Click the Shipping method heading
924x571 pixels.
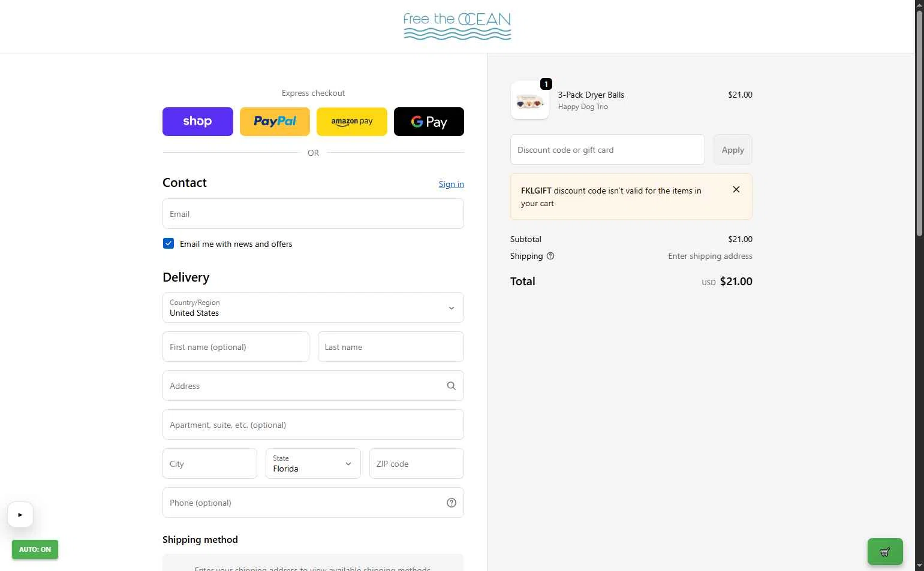pyautogui.click(x=200, y=540)
